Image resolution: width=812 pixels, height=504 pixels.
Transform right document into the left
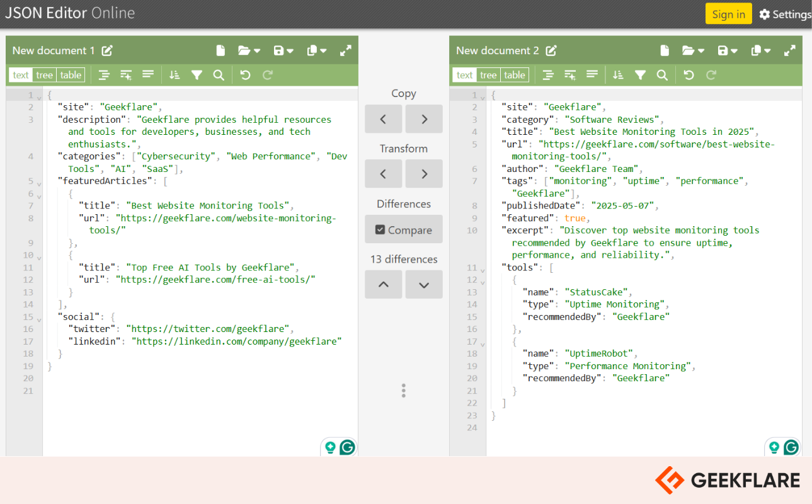(x=383, y=174)
